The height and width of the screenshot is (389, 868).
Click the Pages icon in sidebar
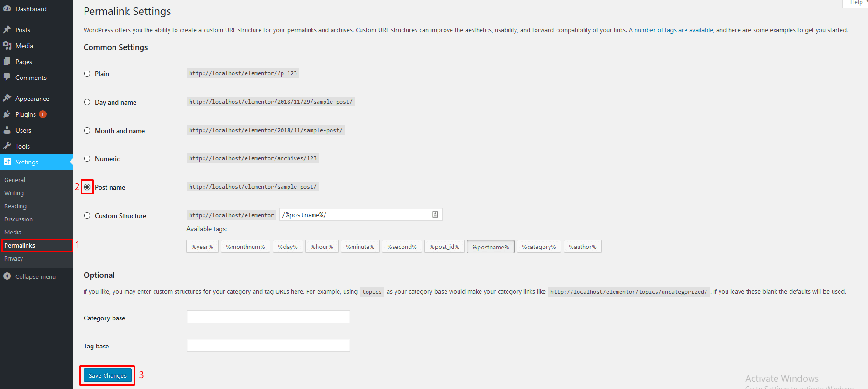click(7, 62)
